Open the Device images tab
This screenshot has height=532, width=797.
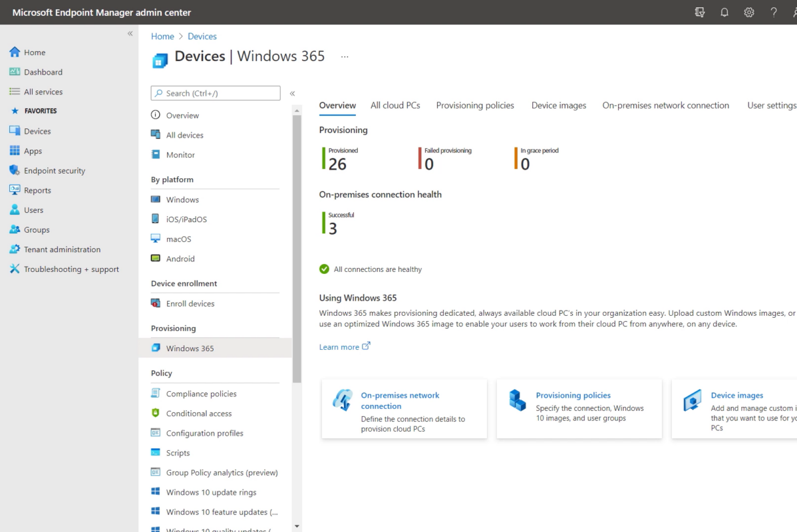coord(558,105)
